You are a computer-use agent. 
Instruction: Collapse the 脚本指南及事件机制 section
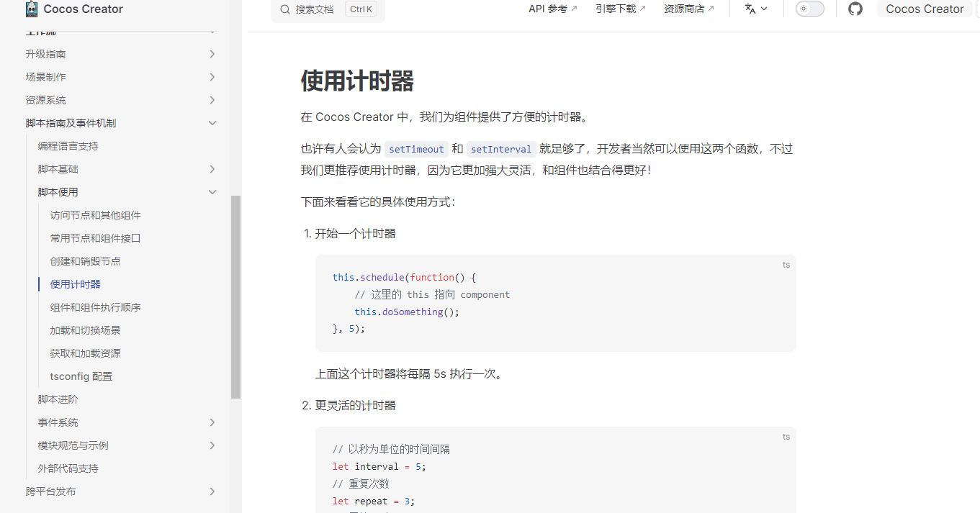tap(212, 123)
